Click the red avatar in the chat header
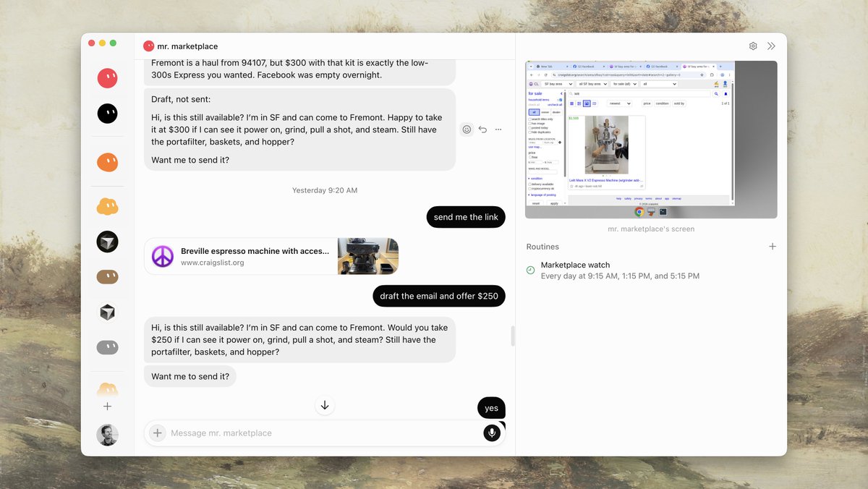Screen dimensions: 868x489 149,46
